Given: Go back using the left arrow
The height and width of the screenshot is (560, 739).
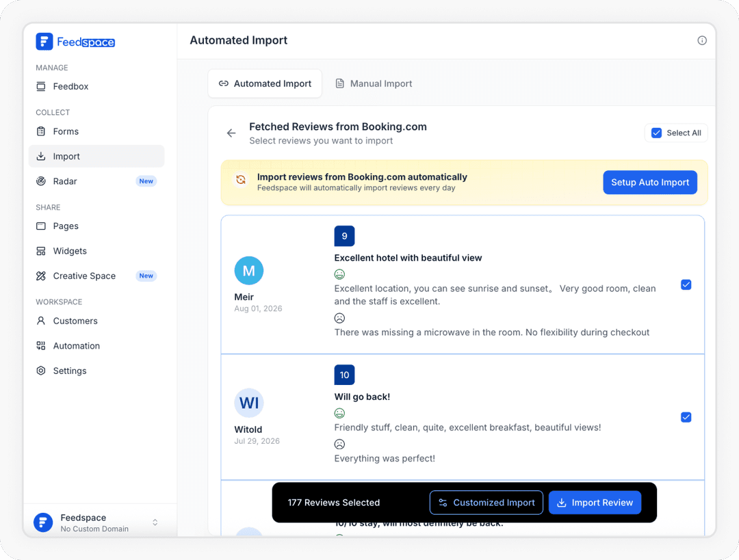Looking at the screenshot, I should [x=231, y=133].
